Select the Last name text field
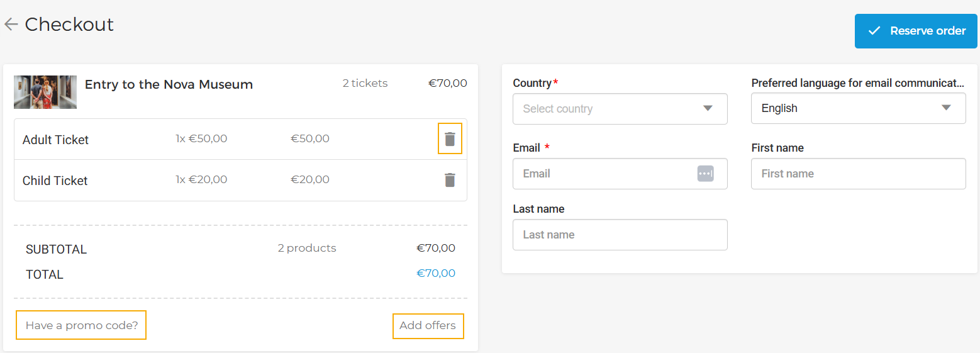Image resolution: width=980 pixels, height=353 pixels. [x=620, y=235]
